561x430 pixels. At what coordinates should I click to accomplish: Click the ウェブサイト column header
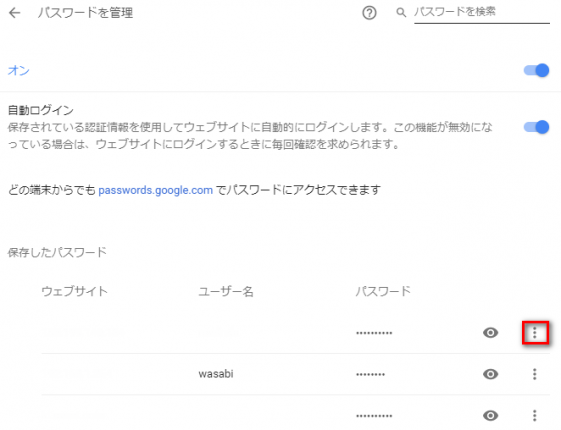tap(74, 291)
